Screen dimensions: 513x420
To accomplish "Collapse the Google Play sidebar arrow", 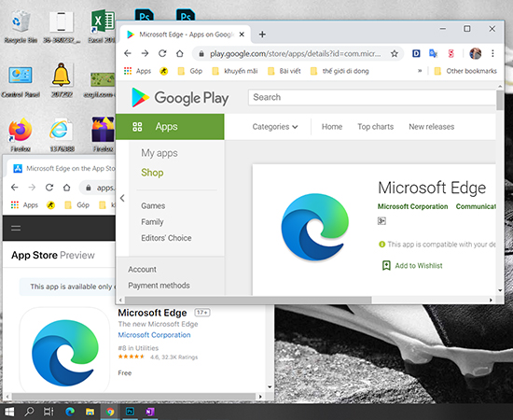I will coord(122,198).
